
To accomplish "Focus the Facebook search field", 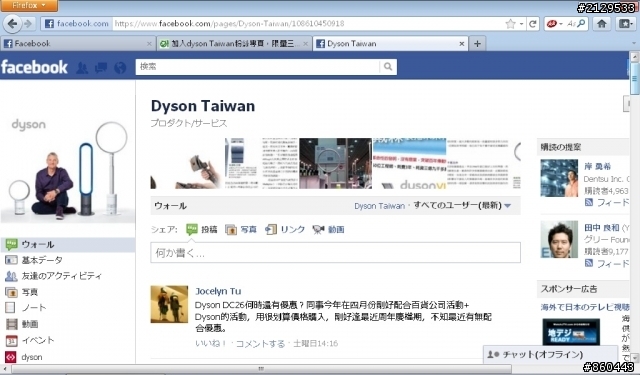I will coord(257,67).
